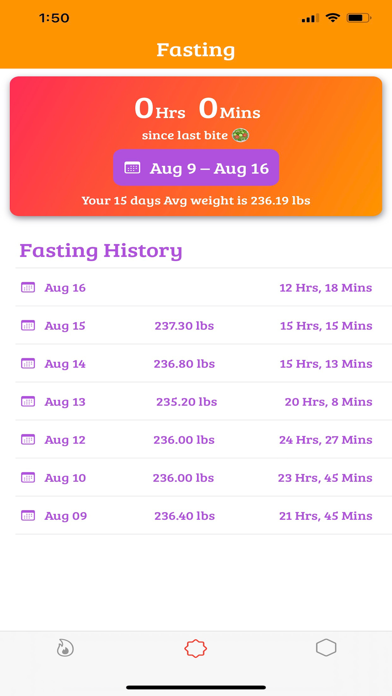Open the Aug 12 fasting record

point(203,440)
